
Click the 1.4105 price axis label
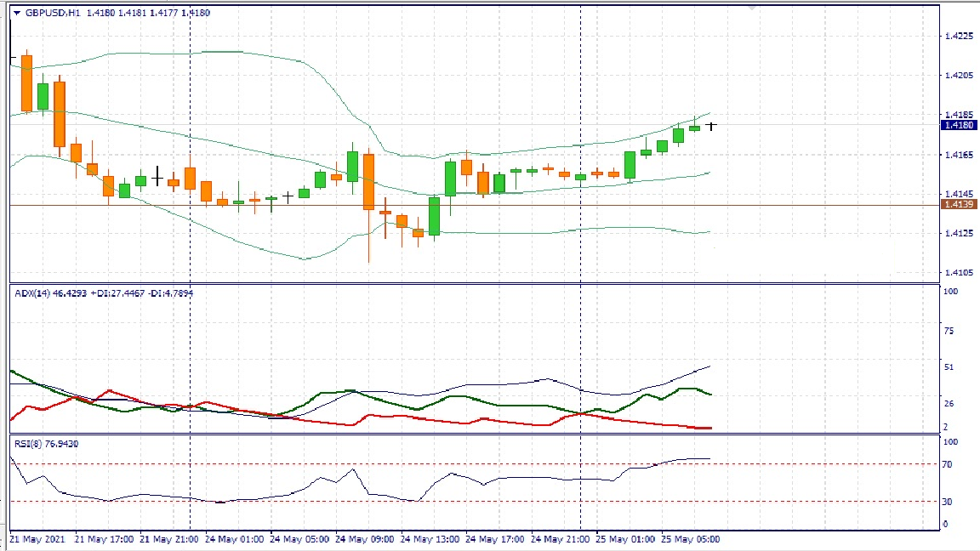click(x=959, y=273)
